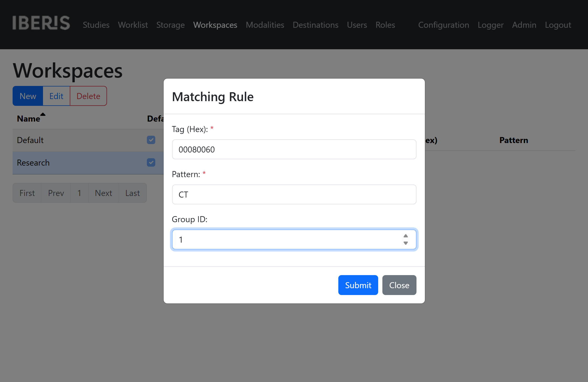Open the Users page
Screen dimensions: 588x382
357,25
